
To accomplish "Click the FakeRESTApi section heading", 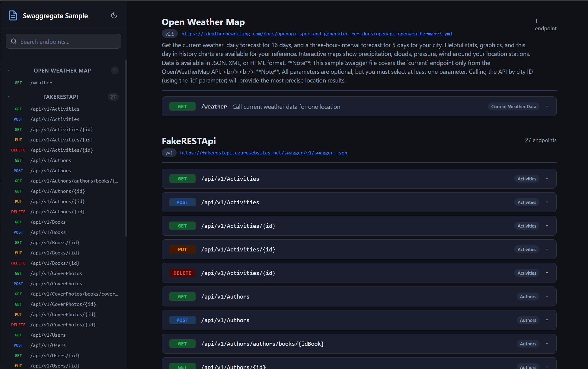I will 189,141.
